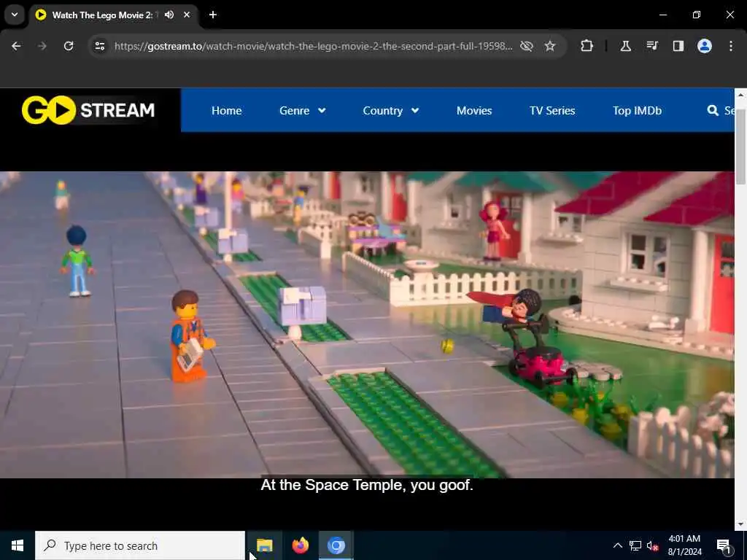Click the site search magnifier icon
The image size is (747, 560).
point(713,111)
